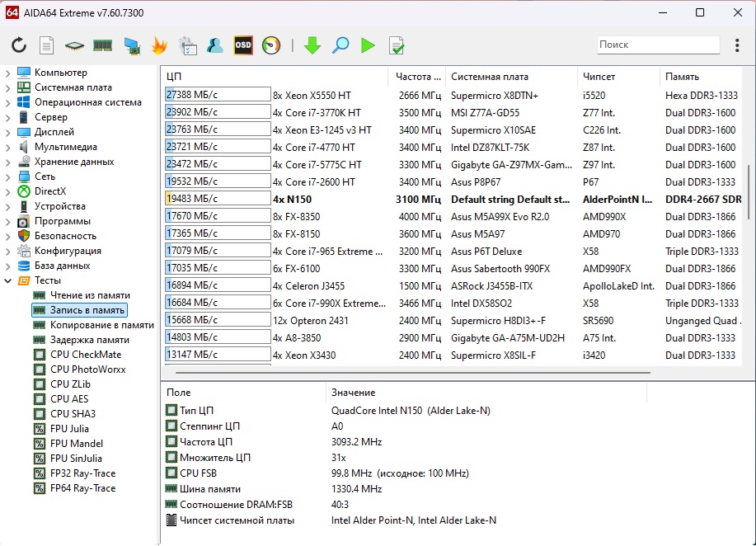Sort details by Поле column header
This screenshot has height=546, width=756.
(244, 393)
